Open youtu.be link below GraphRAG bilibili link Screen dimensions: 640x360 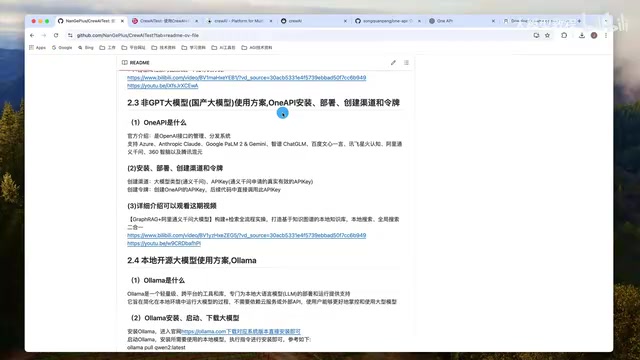pos(164,243)
